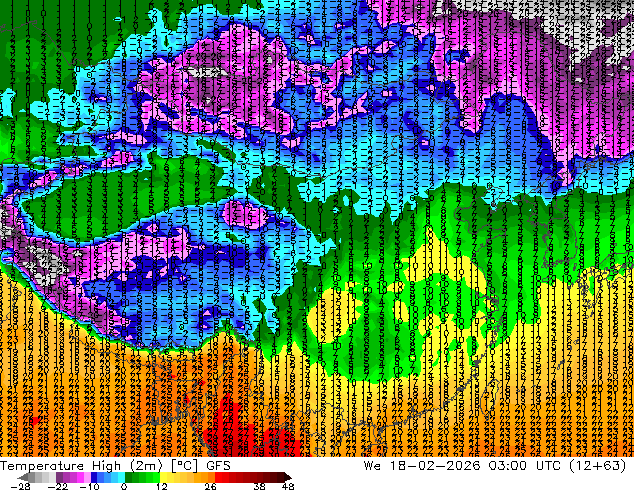Click the yellow swatch in the color legend
634x490 pixels.
click(x=163, y=477)
